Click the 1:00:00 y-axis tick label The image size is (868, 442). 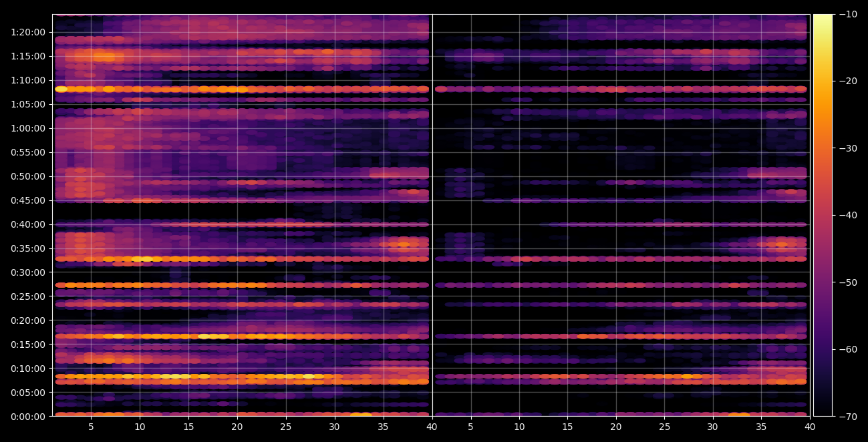coord(28,128)
